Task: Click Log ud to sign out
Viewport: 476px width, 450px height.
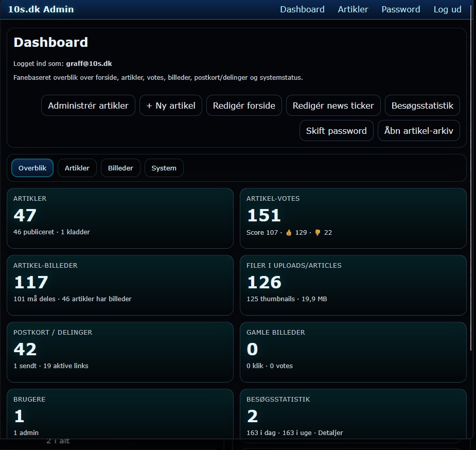Action: point(447,9)
